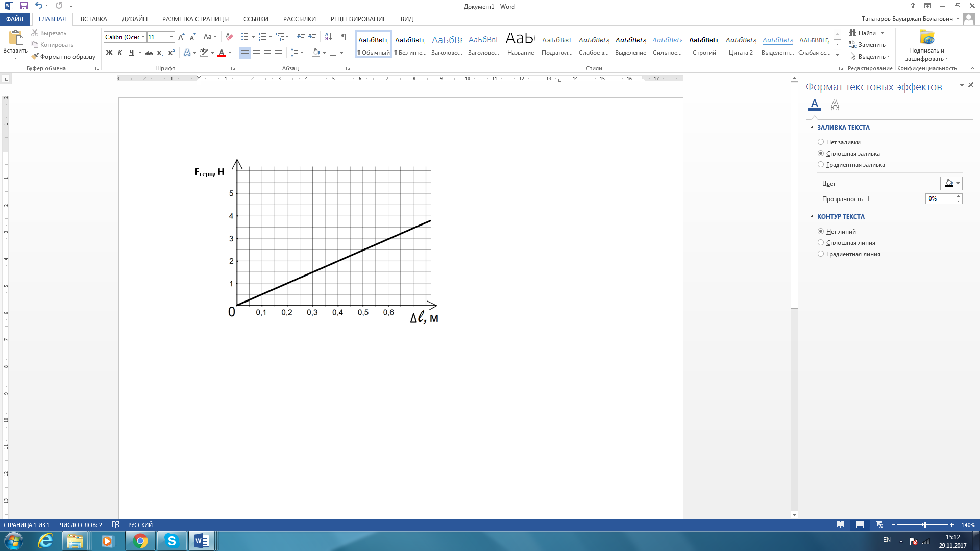
Task: Collapse the 'ЗАЛИВКА ТЕКСТА' section
Action: [x=812, y=127]
